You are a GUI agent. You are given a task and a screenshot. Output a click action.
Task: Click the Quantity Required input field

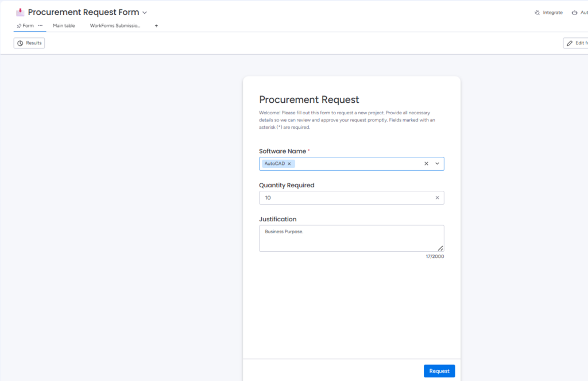(x=345, y=198)
